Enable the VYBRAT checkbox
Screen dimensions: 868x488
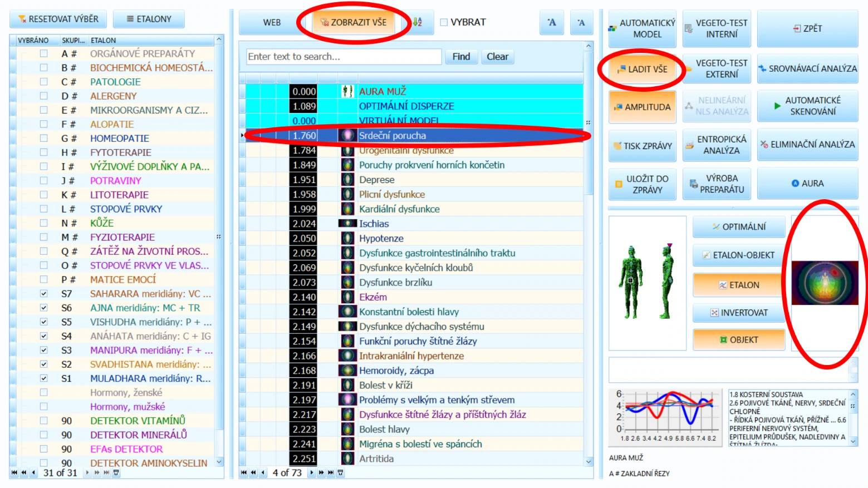coord(444,22)
